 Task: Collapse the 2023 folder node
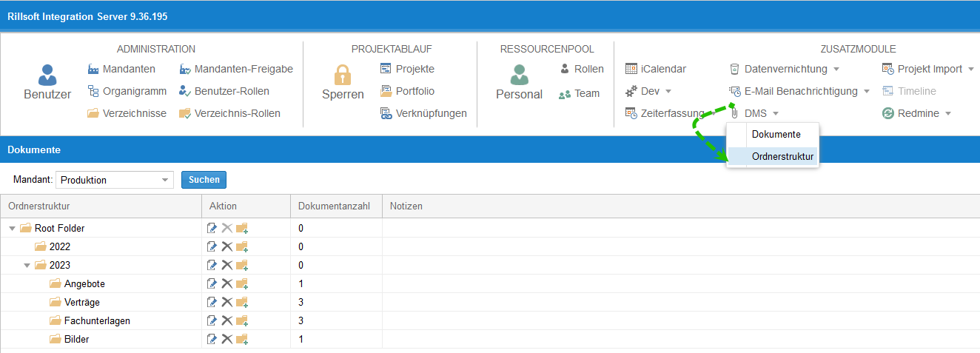tap(27, 265)
